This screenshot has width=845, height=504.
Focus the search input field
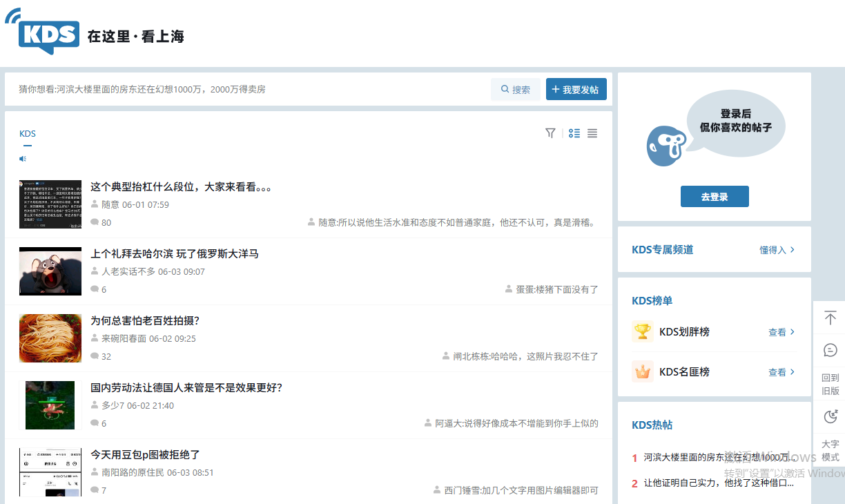249,90
